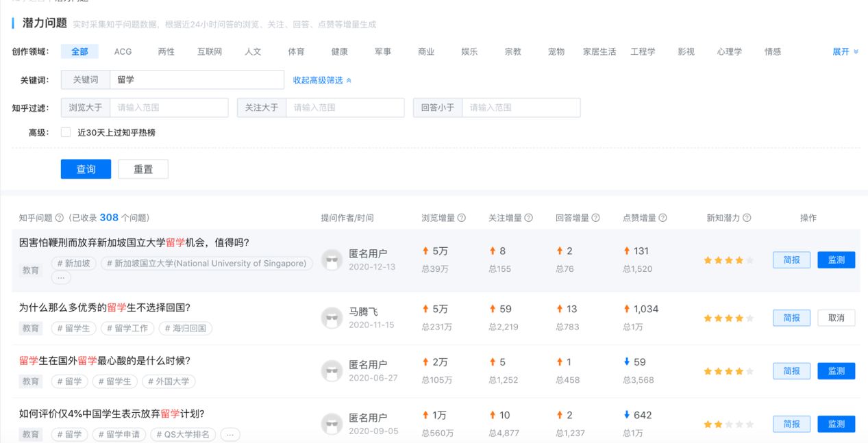Open question 为什么那么多优秀的留学生不选择回国
This screenshot has height=443, width=868.
[x=104, y=307]
